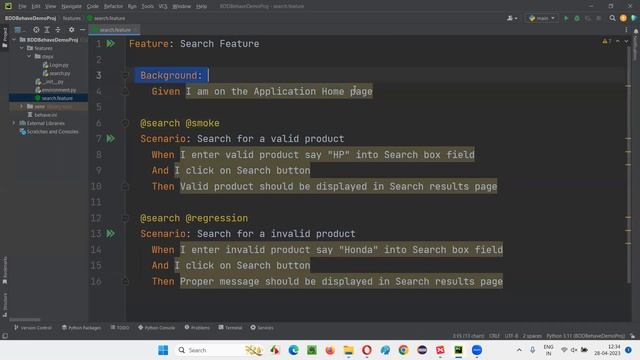
Task: Open Search Everywhere magnifier icon
Action: pyautogui.click(x=612, y=18)
